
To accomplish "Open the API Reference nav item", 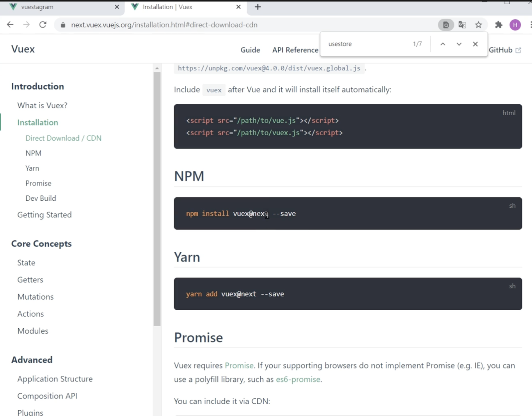I will pos(295,50).
